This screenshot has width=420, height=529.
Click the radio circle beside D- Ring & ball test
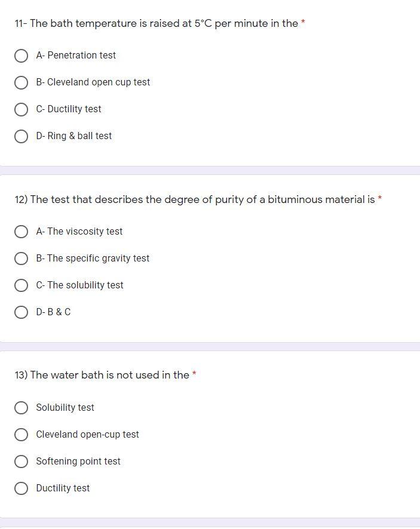click(21, 136)
